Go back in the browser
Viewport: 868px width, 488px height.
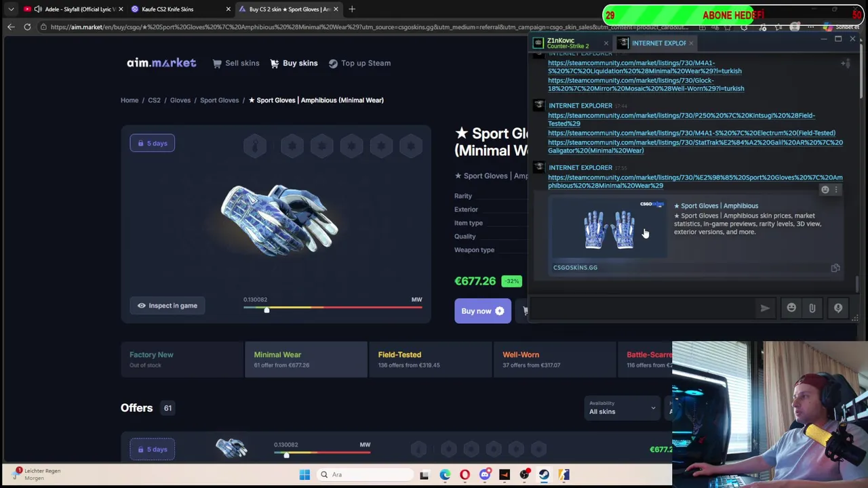(x=11, y=27)
